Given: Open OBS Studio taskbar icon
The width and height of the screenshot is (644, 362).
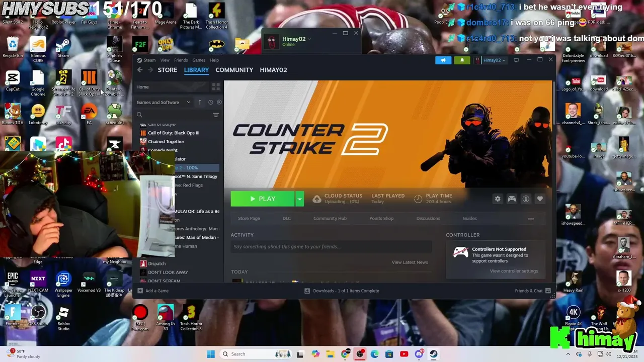Looking at the screenshot, I should (x=360, y=354).
